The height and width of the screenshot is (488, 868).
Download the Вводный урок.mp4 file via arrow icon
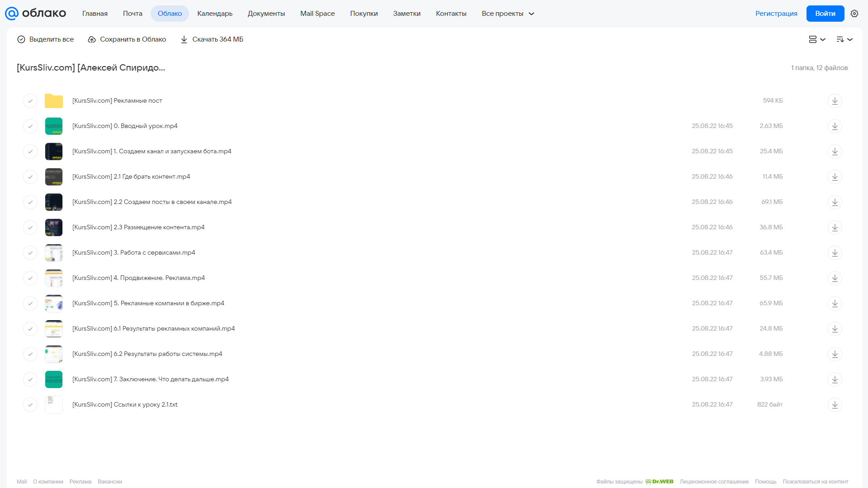(x=835, y=126)
